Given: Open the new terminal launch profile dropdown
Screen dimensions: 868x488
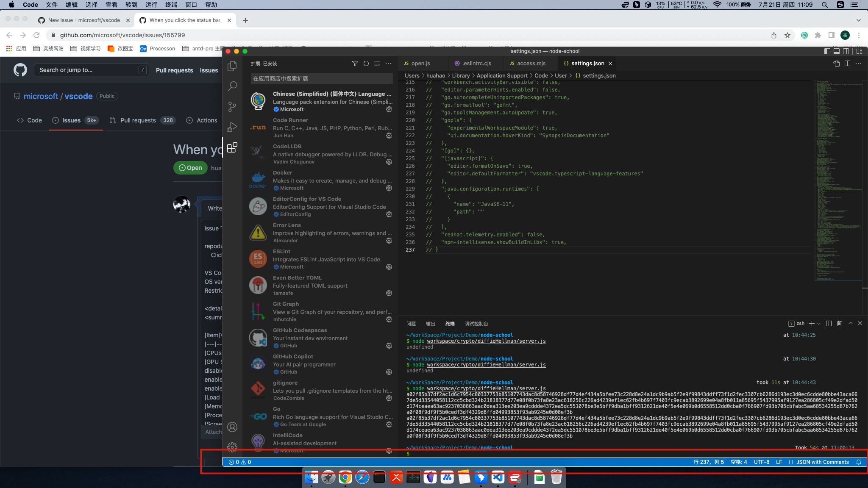Looking at the screenshot, I should pos(819,323).
